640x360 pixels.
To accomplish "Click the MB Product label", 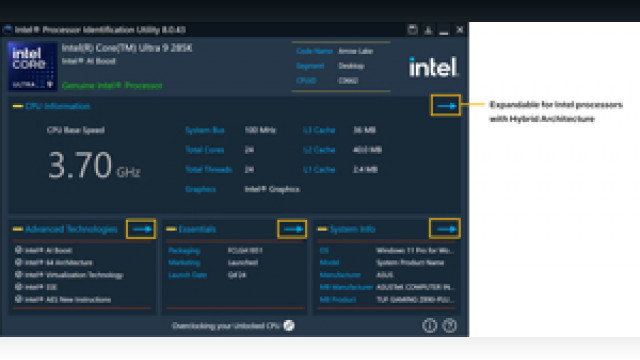I will coord(338,299).
